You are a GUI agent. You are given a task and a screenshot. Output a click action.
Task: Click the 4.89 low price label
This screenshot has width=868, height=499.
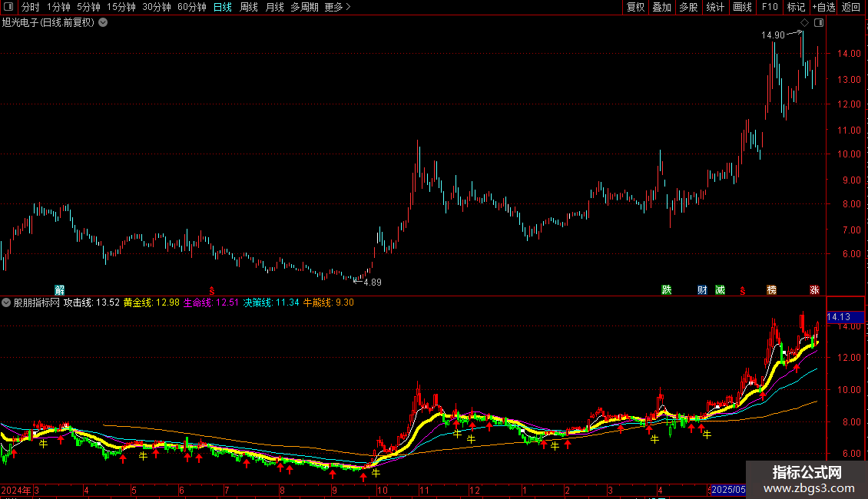tap(373, 283)
